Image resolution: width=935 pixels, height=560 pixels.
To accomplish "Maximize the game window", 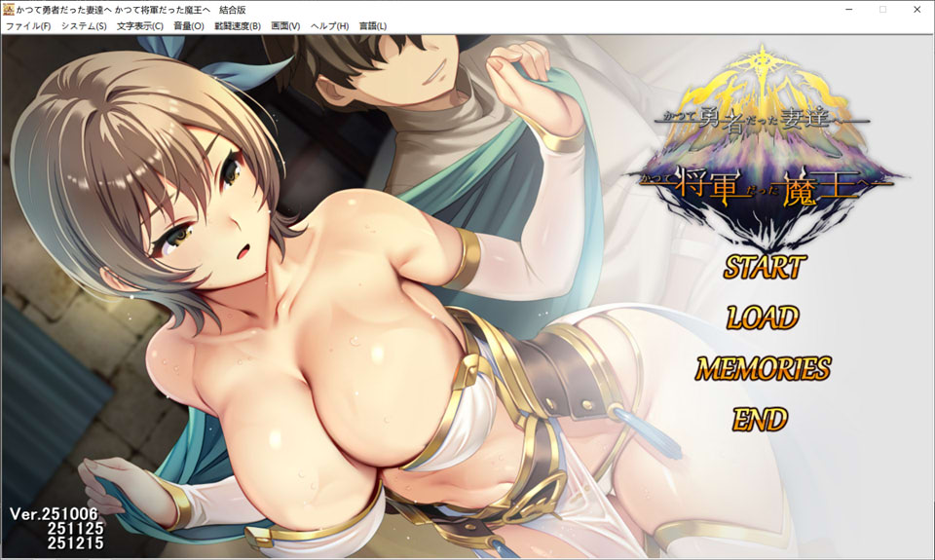I will pyautogui.click(x=882, y=9).
